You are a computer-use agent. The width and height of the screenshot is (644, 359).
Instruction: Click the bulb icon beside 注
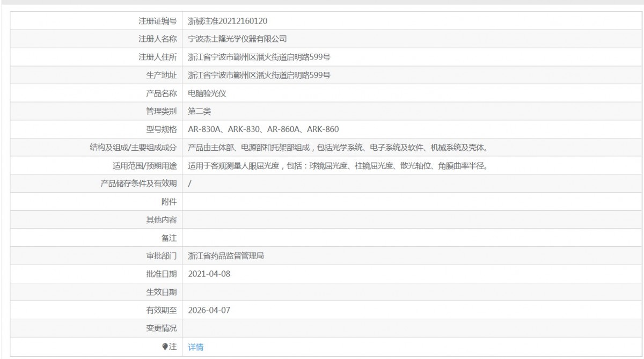(x=165, y=347)
